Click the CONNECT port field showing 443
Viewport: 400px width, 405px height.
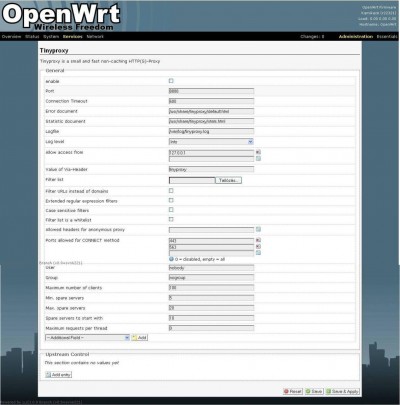[211, 240]
